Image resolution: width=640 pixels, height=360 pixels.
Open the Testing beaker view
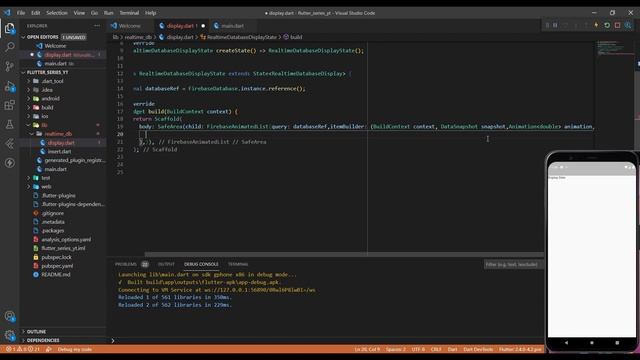click(9, 124)
